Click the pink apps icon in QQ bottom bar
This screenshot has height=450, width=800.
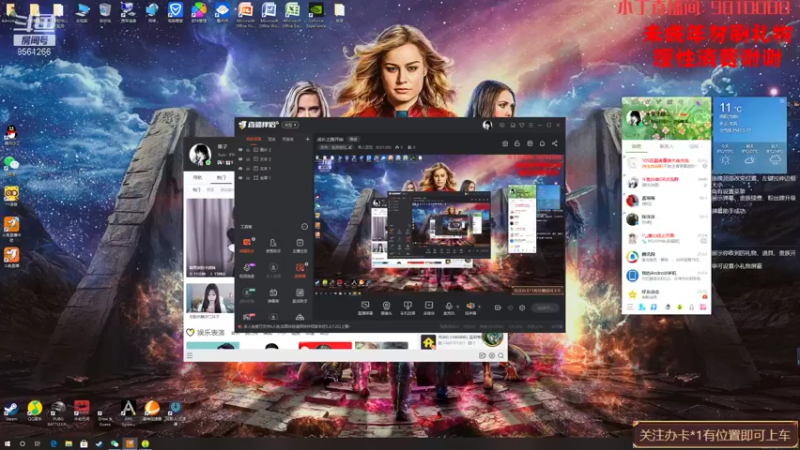click(x=703, y=307)
